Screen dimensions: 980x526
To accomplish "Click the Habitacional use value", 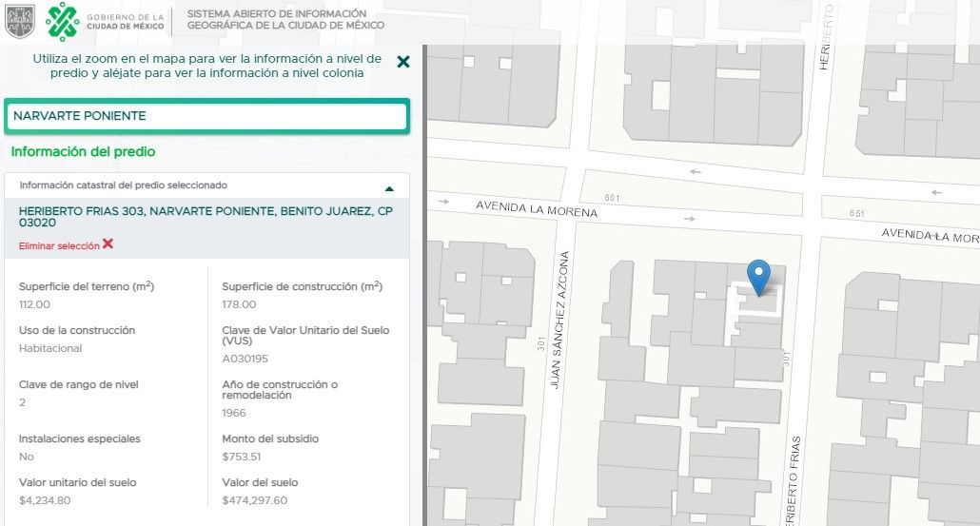I will pos(50,348).
